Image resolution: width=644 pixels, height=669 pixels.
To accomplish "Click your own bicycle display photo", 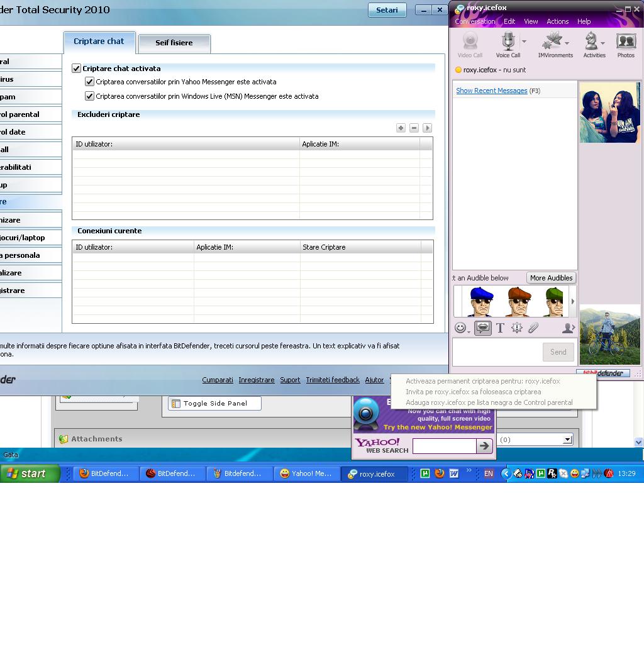I will [610, 334].
